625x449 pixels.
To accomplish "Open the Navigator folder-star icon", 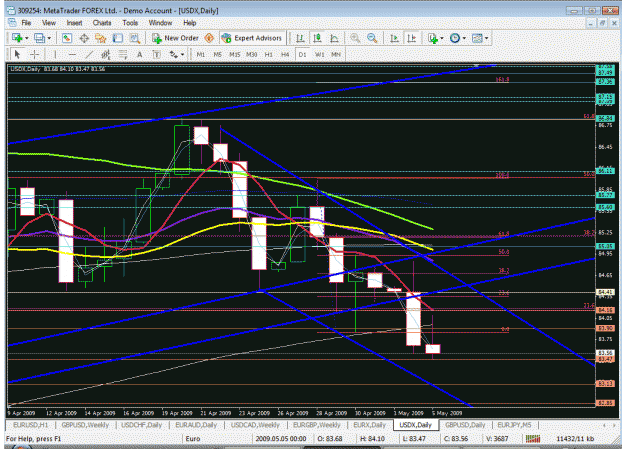I will [101, 38].
